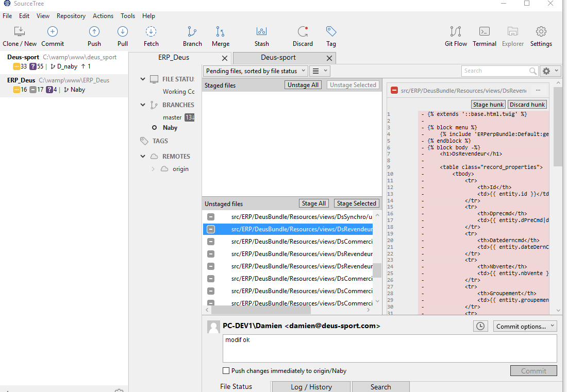Image resolution: width=567 pixels, height=392 pixels.
Task: Open the Stash tool
Action: click(261, 32)
